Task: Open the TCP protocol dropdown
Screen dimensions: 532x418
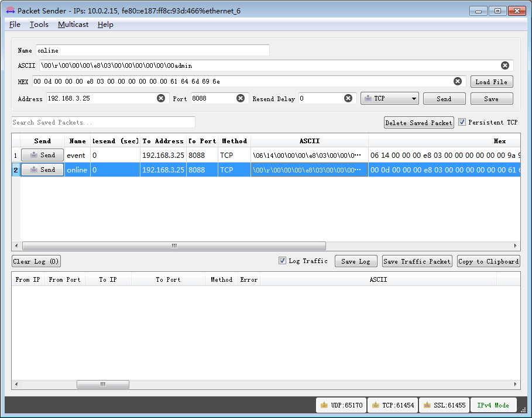Action: point(390,98)
